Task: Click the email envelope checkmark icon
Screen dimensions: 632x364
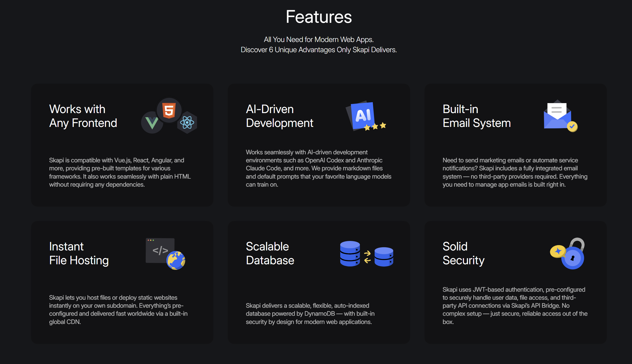Action: 559,116
